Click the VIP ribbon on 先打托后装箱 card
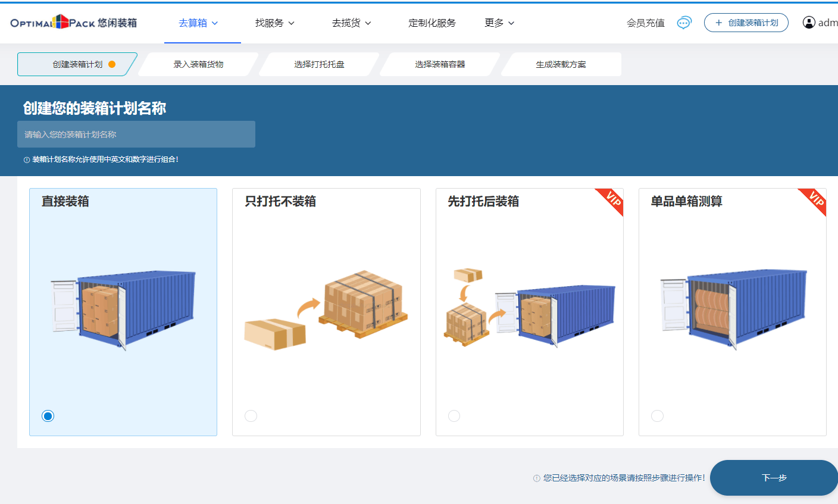This screenshot has width=838, height=504. (x=611, y=200)
